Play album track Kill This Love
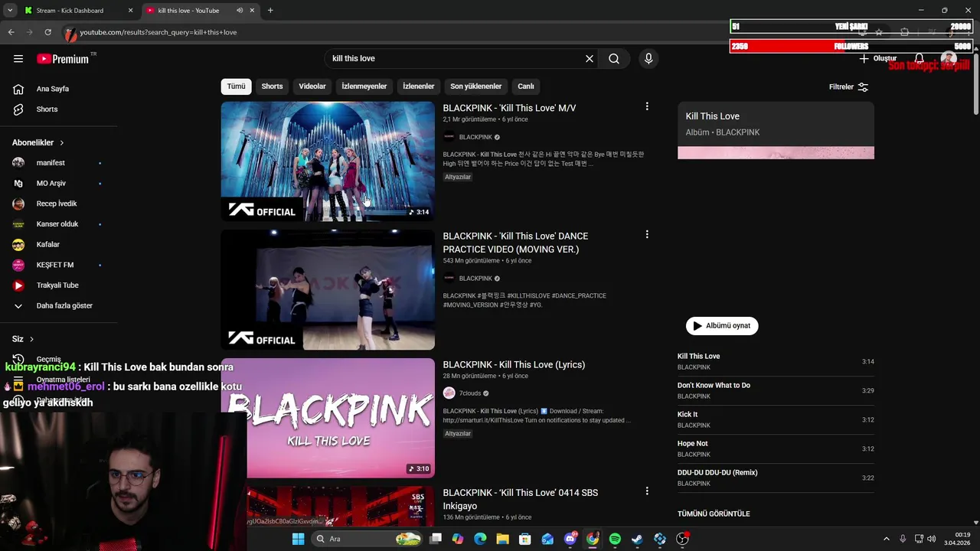 click(x=776, y=361)
